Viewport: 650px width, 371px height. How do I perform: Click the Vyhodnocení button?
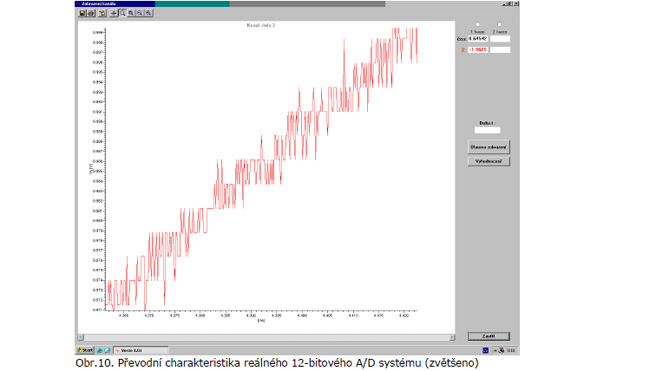488,161
